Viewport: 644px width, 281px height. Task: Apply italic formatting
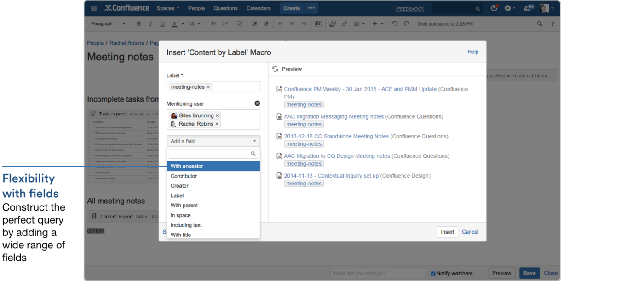point(150,23)
